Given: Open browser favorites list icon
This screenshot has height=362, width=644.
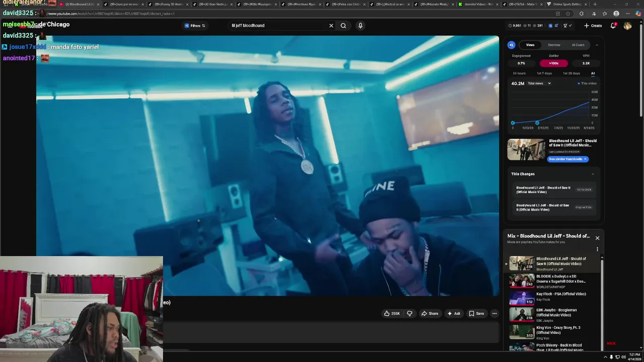Looking at the screenshot, I should point(604,14).
